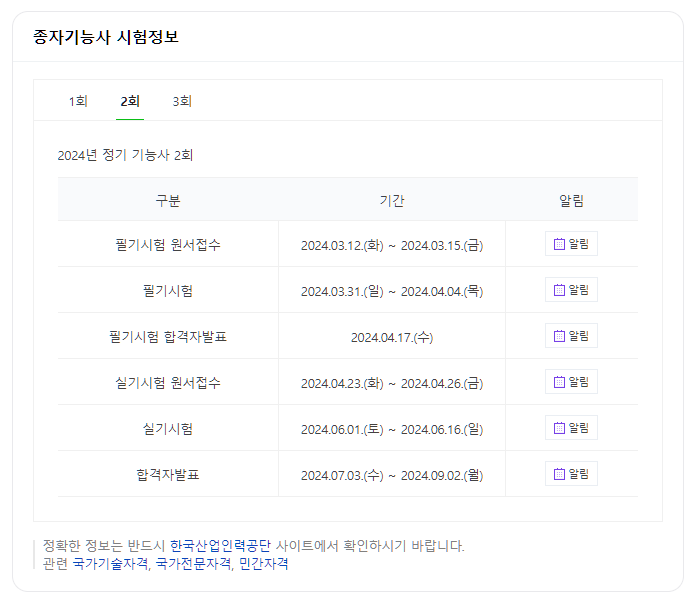This screenshot has height=602, width=696.
Task: Go to the 민간자격 link
Action: [x=264, y=564]
